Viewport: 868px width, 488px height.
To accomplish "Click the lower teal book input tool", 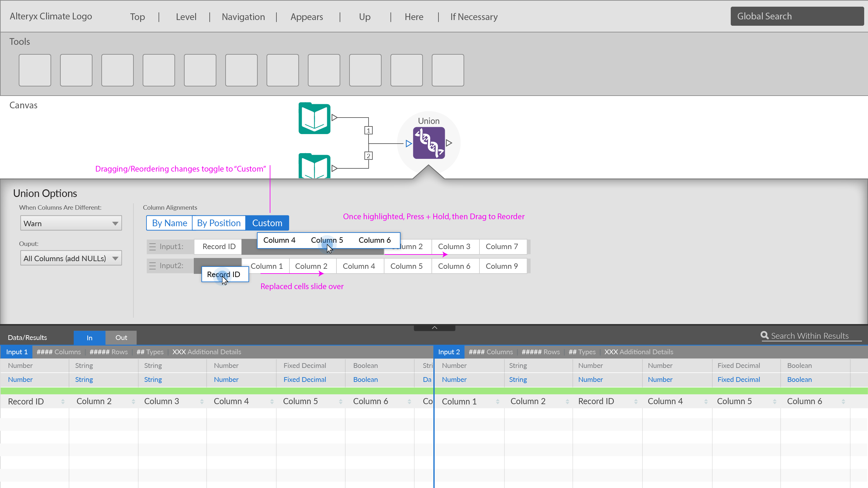I will click(314, 166).
